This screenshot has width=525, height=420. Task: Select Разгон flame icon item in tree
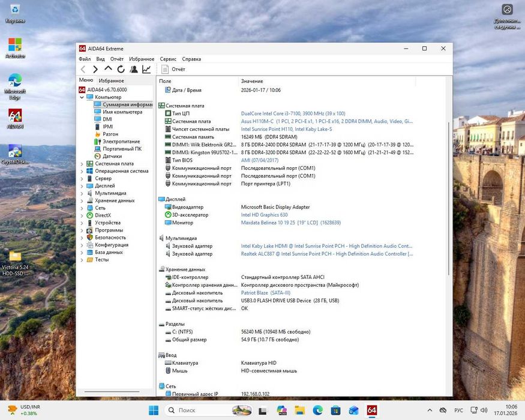pos(106,134)
